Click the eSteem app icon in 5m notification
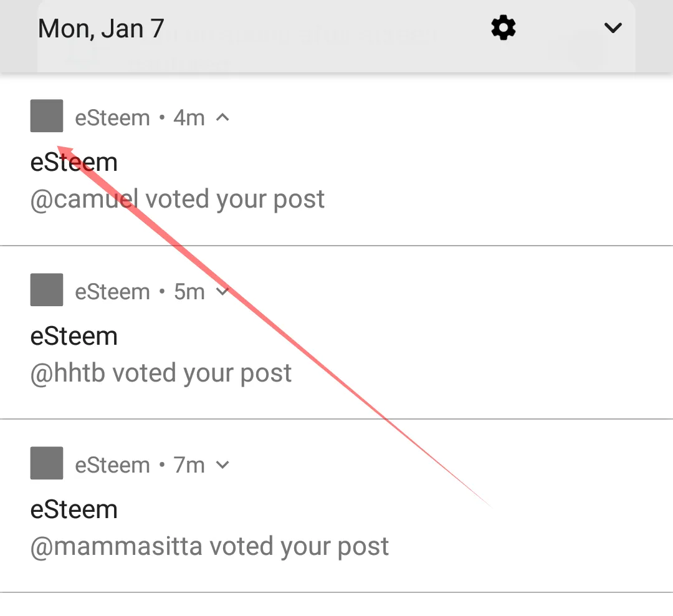Viewport: 673px width, 616px height. tap(46, 289)
